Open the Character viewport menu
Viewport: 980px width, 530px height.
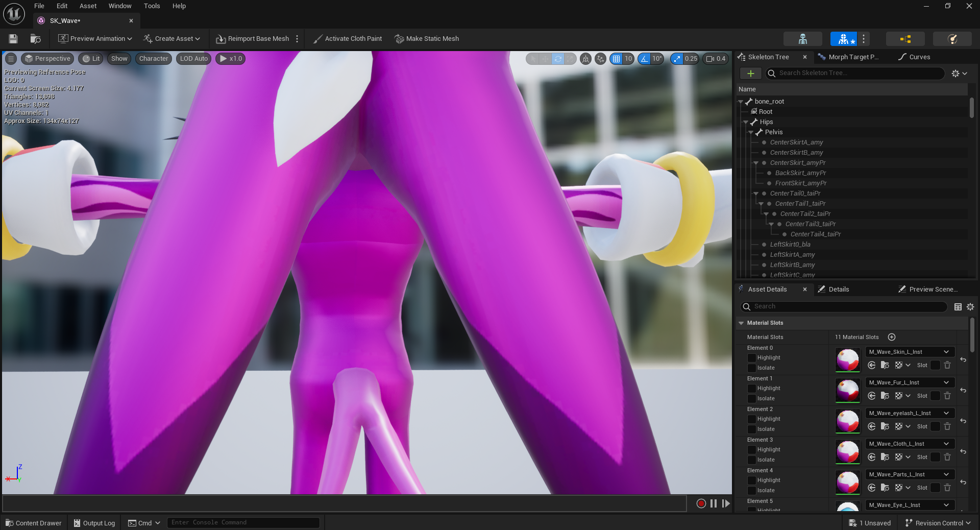(154, 59)
